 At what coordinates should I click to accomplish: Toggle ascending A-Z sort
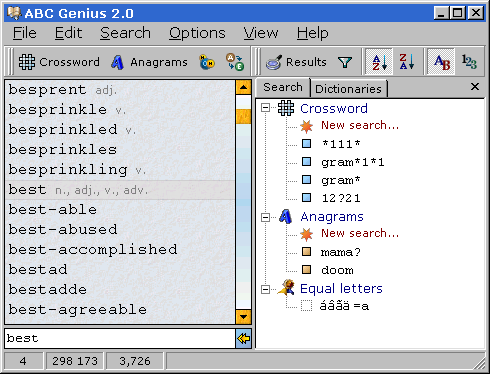[379, 62]
